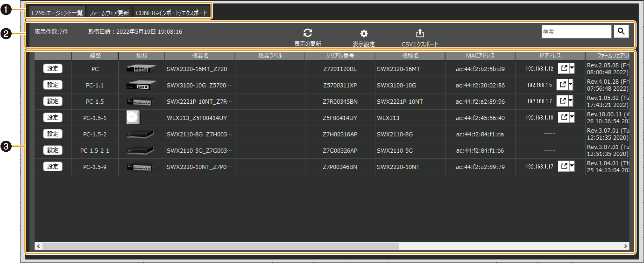
Task: Expand dropdown arrow next to 192.168.1.7
Action: click(570, 101)
